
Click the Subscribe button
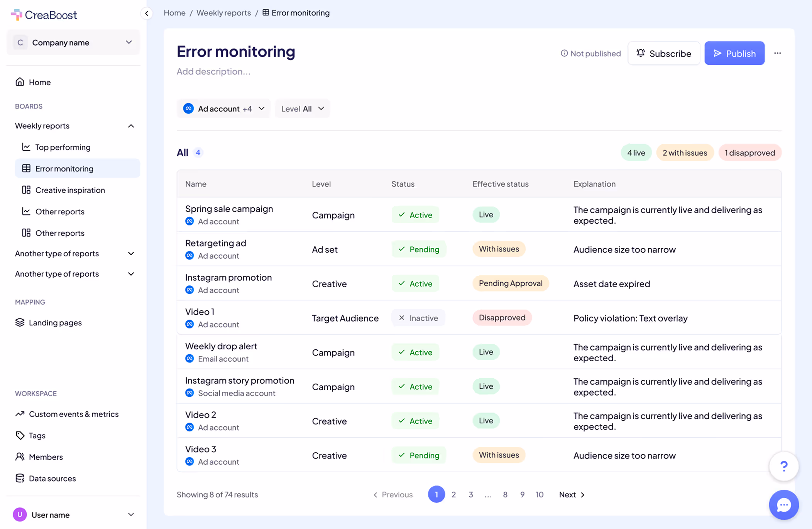pyautogui.click(x=663, y=53)
